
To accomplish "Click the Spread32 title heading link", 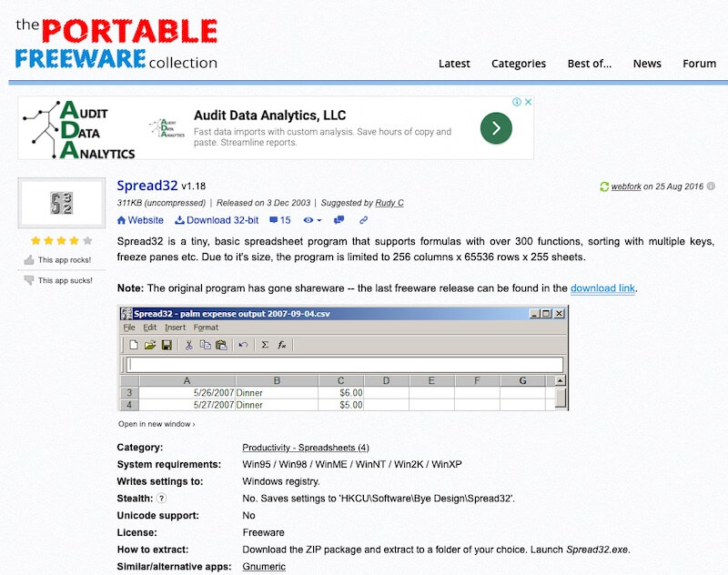I will pyautogui.click(x=147, y=186).
